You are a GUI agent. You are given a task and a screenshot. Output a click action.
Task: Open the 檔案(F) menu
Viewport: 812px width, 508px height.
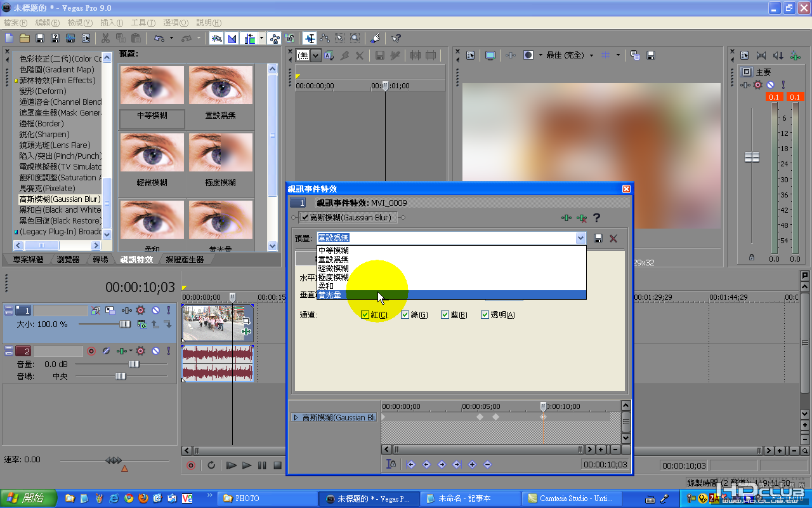(x=15, y=23)
